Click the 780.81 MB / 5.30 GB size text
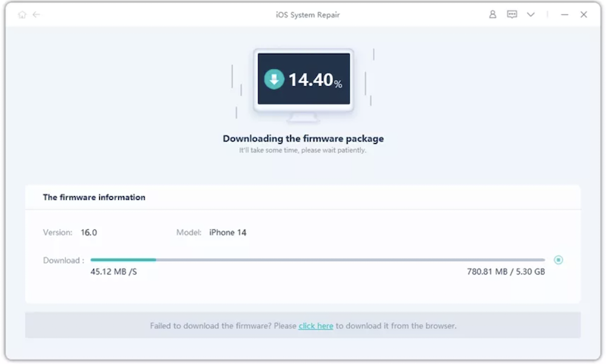 [505, 272]
